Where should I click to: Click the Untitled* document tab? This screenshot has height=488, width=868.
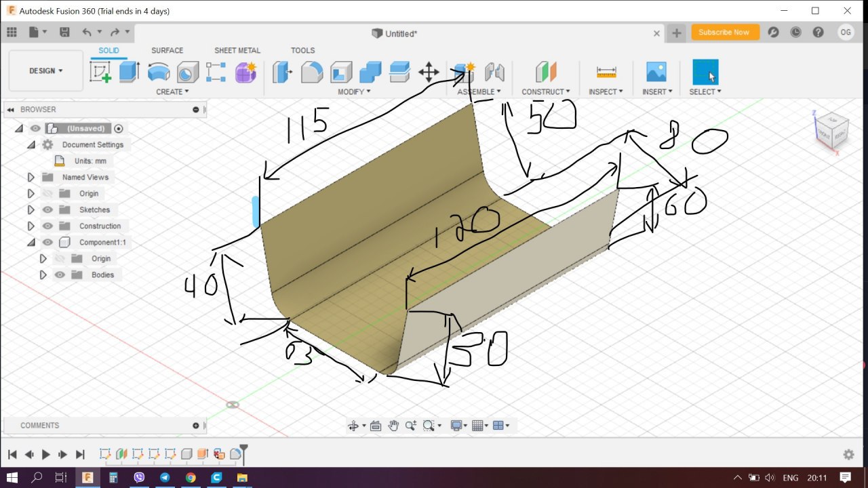[x=394, y=33]
